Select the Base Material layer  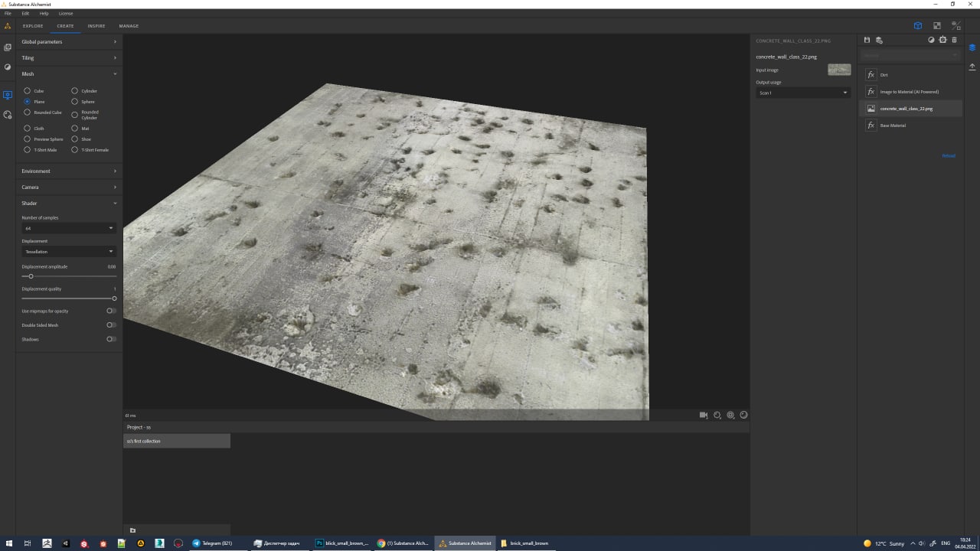(x=893, y=126)
